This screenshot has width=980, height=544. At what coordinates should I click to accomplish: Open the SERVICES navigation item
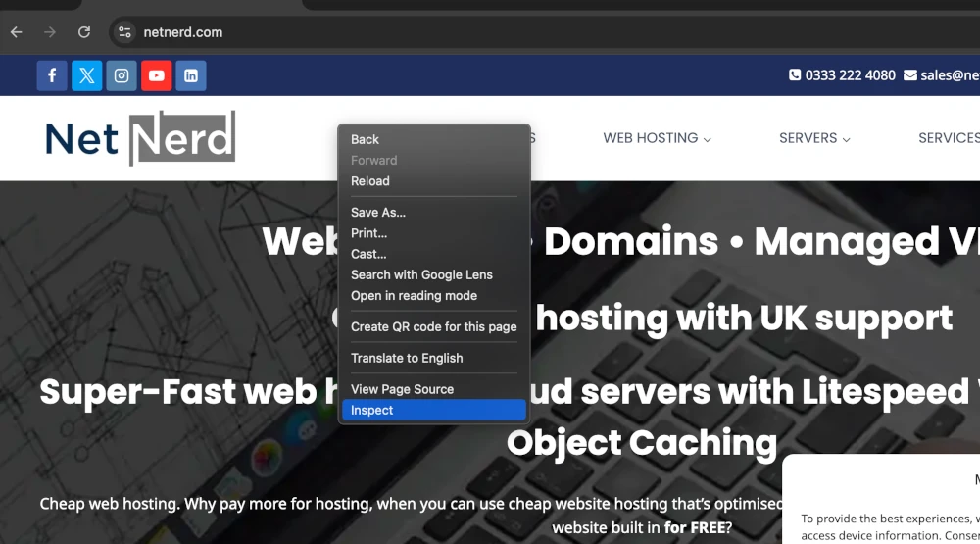949,138
